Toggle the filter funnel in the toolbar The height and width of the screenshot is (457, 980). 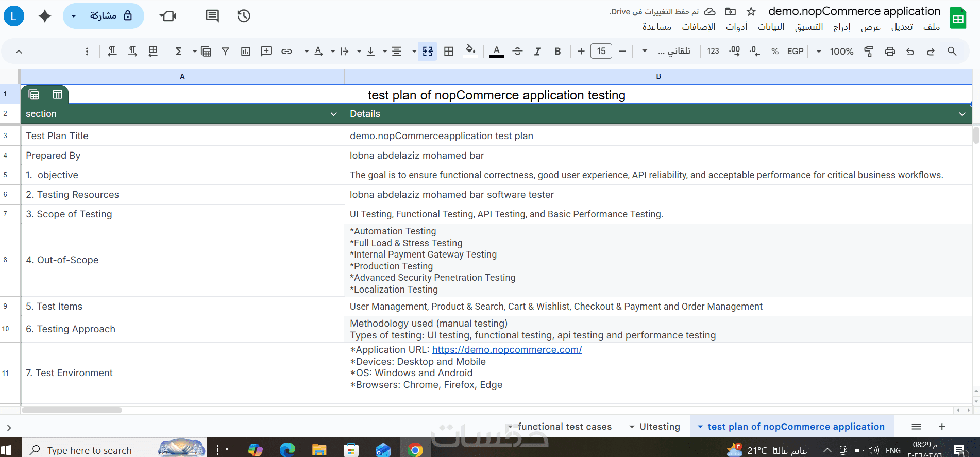point(225,52)
